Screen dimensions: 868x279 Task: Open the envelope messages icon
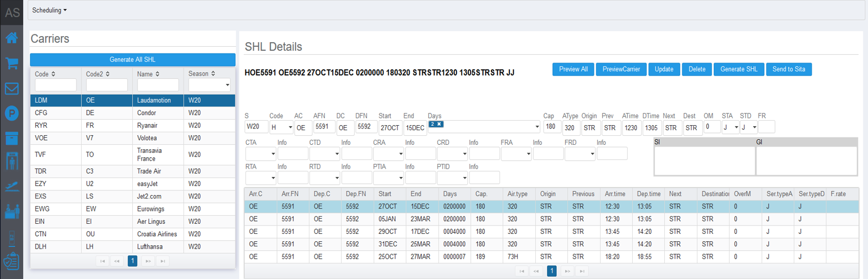(11, 88)
